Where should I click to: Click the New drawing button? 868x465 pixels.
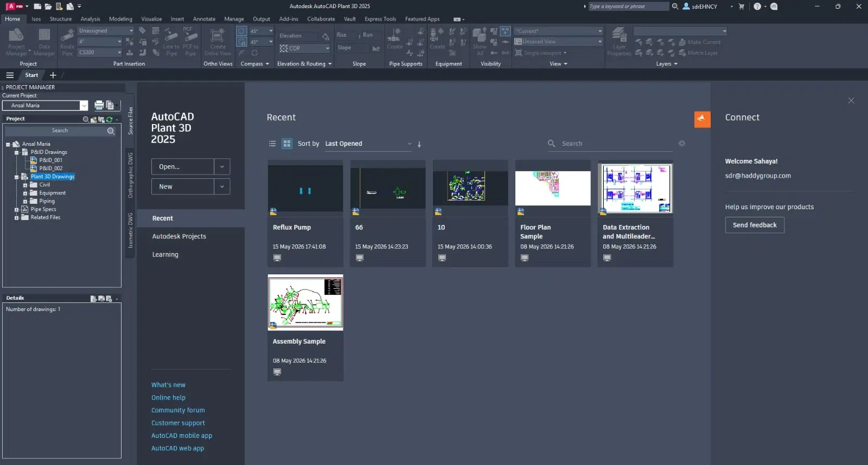point(183,186)
